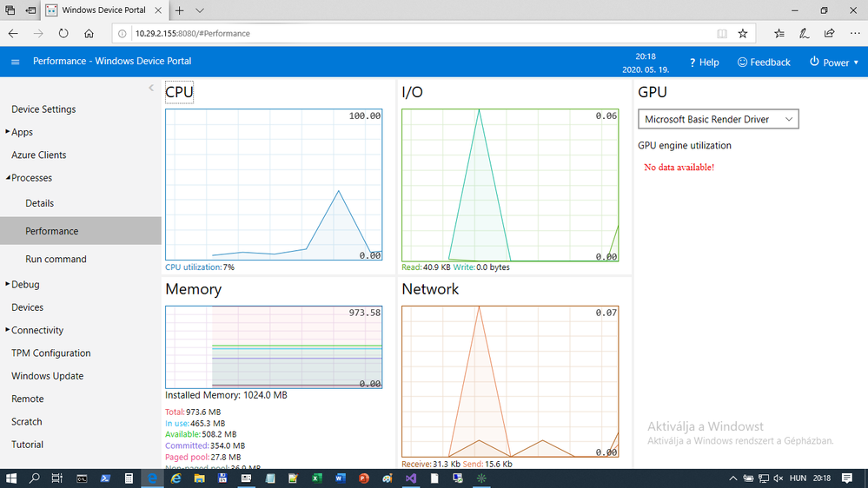
Task: Click the Network traffic graph
Action: [x=510, y=381]
